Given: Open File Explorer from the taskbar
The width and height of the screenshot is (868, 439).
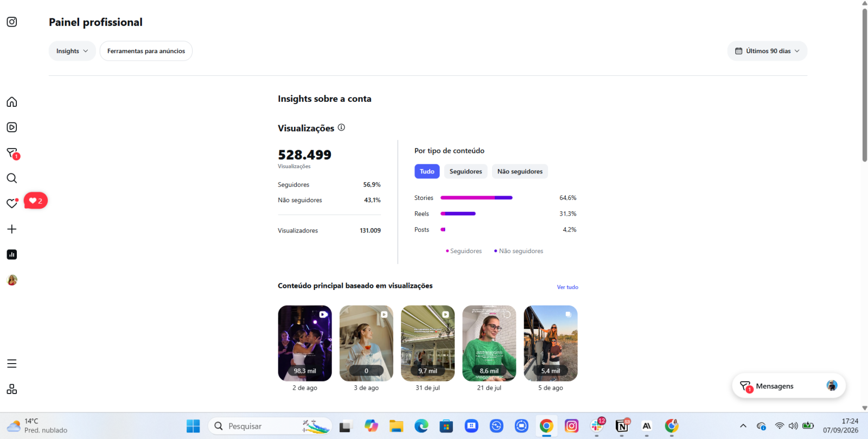Looking at the screenshot, I should click(396, 426).
